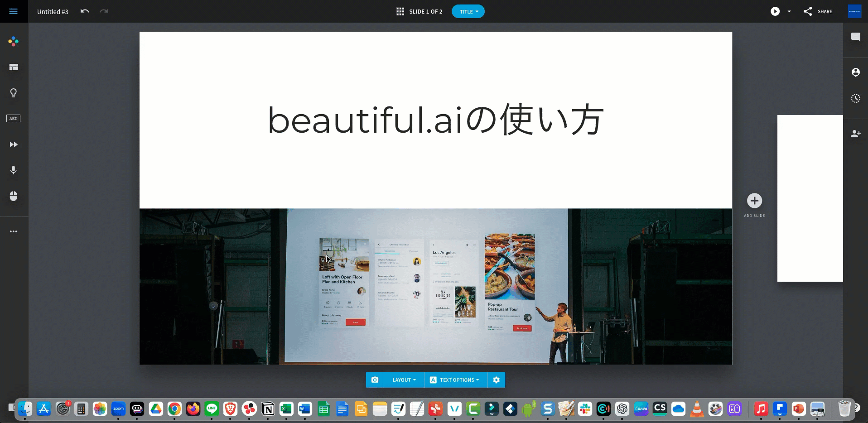The width and height of the screenshot is (868, 423).
Task: Open the version history clock icon
Action: click(855, 98)
